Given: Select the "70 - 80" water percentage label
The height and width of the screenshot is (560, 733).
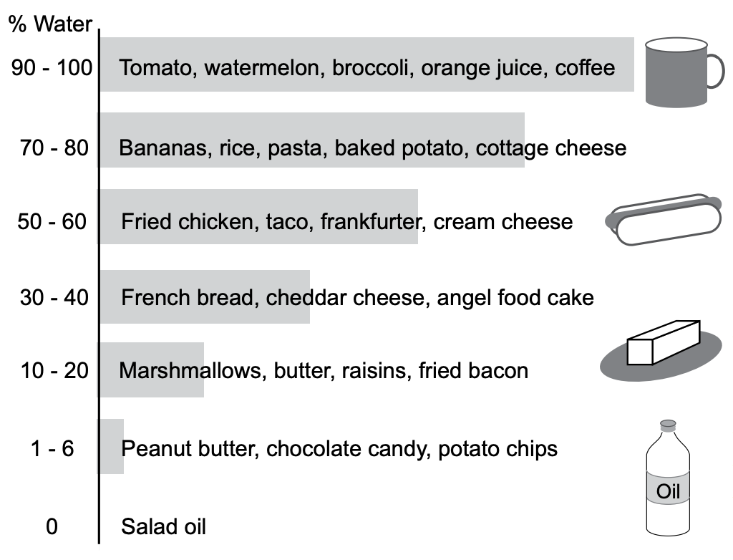Looking at the screenshot, I should click(x=54, y=148).
